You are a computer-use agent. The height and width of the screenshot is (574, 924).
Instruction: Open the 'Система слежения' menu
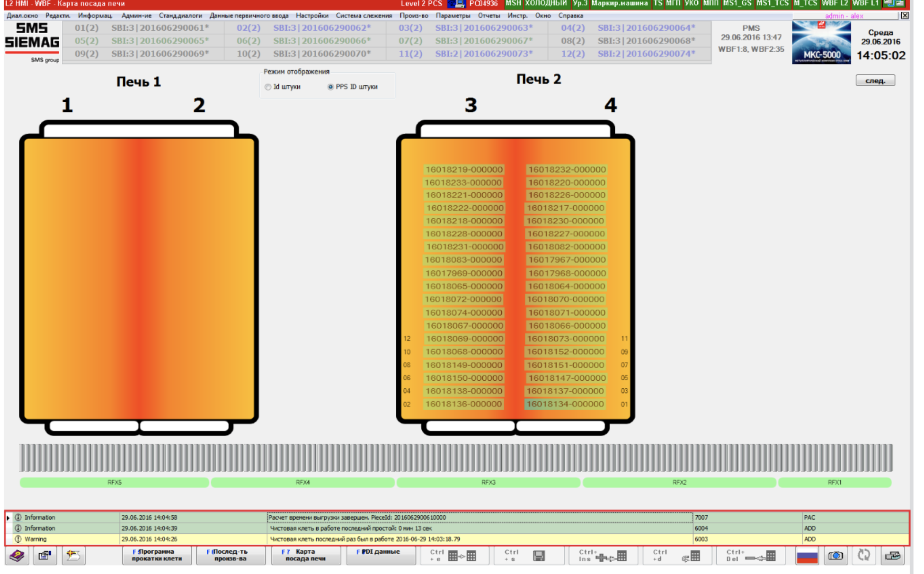pos(364,16)
